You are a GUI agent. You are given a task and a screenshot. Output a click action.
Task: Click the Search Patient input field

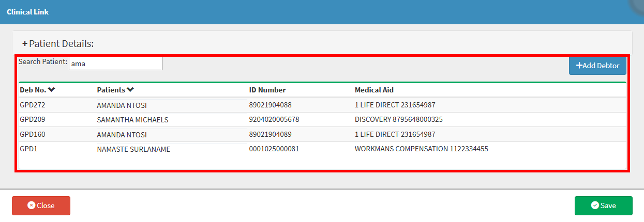(x=115, y=64)
